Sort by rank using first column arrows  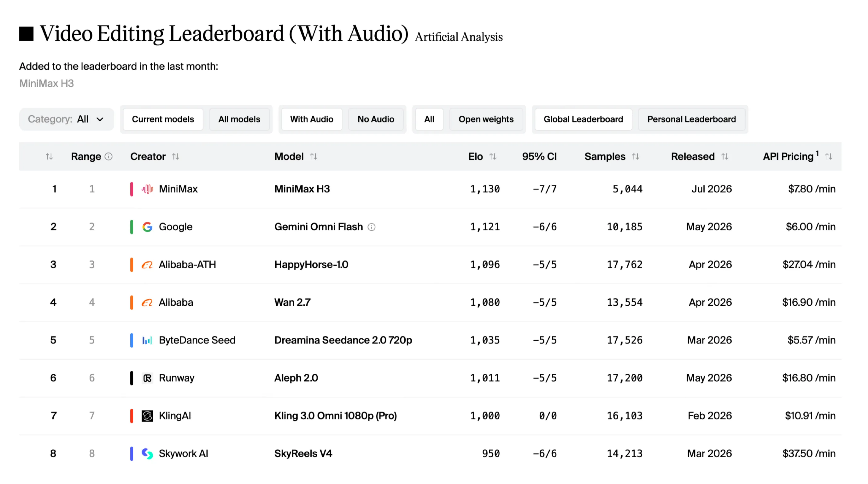coord(49,157)
